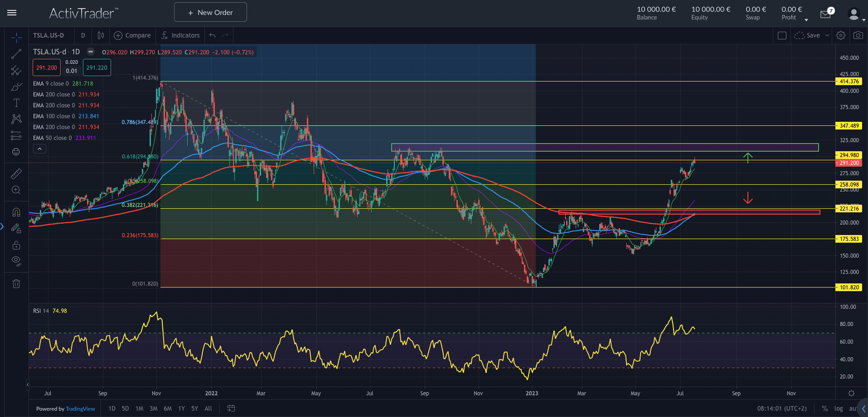Open the candlestick chart style selector

pyautogui.click(x=101, y=35)
